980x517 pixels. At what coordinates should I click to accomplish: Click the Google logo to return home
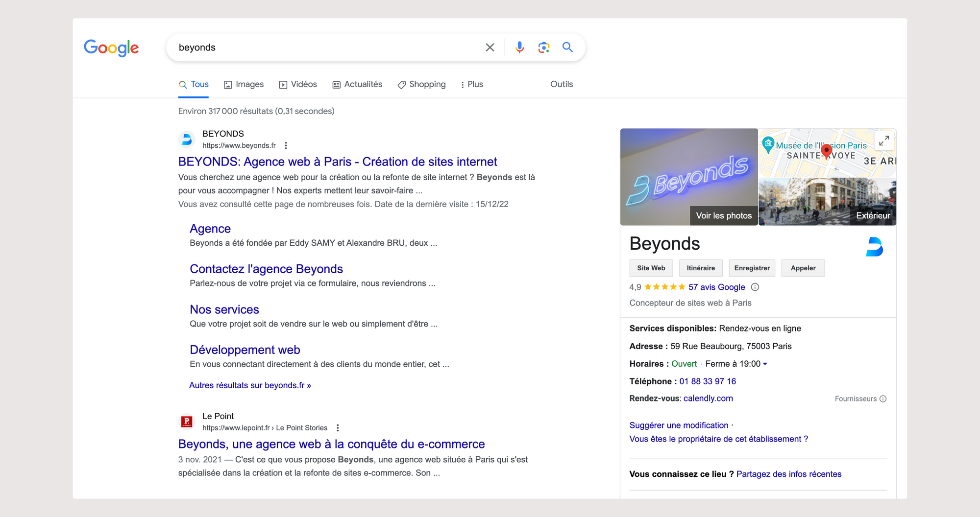click(x=111, y=47)
